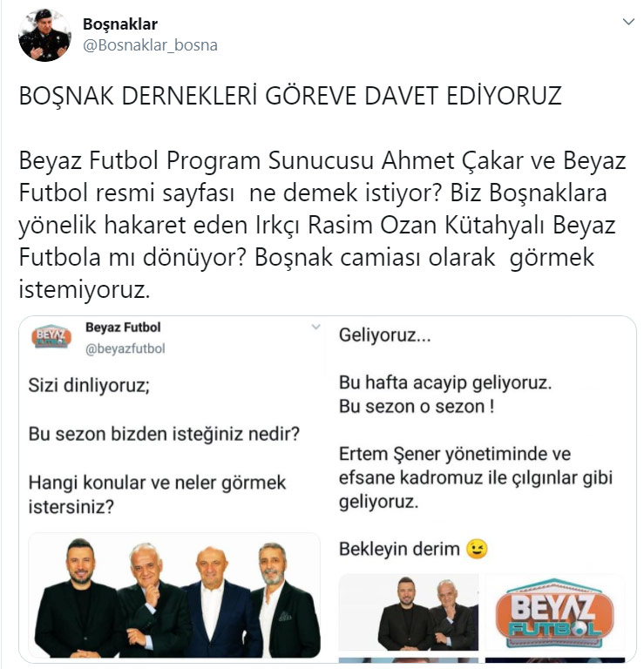Click 'Hangi konular ve neler görmek istersiniz?' text
This screenshot has height=669, width=644.
(x=157, y=495)
